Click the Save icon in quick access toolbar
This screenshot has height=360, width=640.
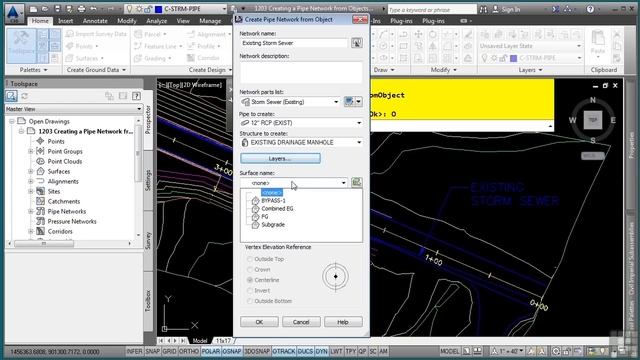click(58, 9)
